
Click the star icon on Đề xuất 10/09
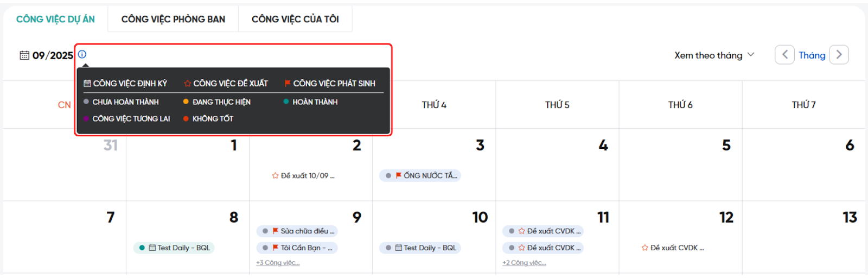275,176
